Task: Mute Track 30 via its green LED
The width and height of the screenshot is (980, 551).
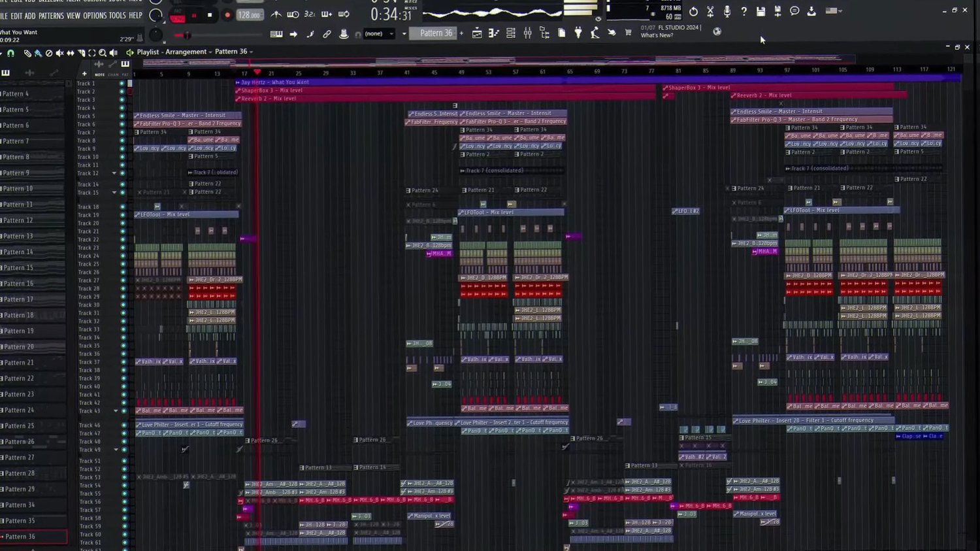Action: [122, 305]
